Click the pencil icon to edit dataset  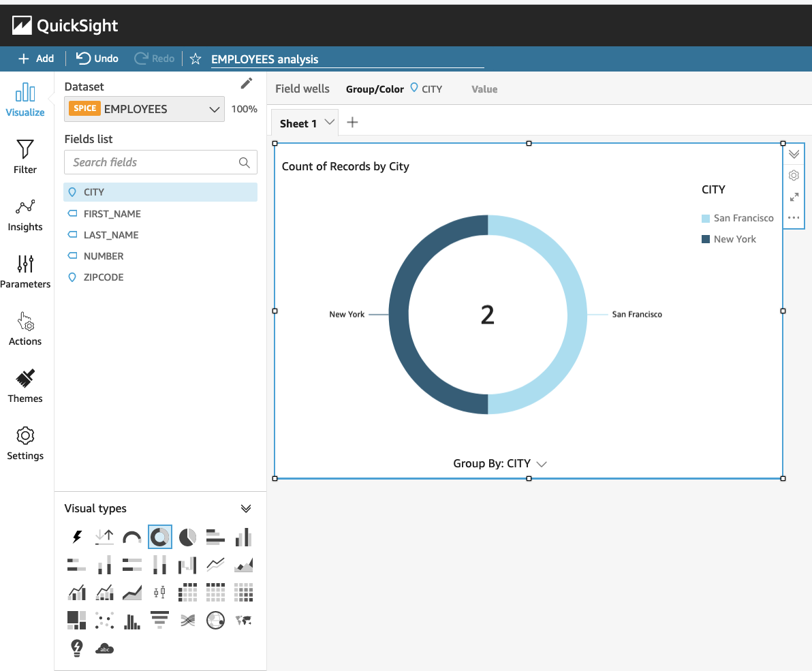(x=247, y=83)
